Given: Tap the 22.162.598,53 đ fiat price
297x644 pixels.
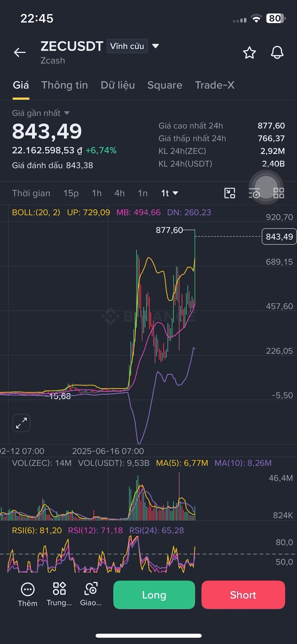Looking at the screenshot, I should 47,150.
